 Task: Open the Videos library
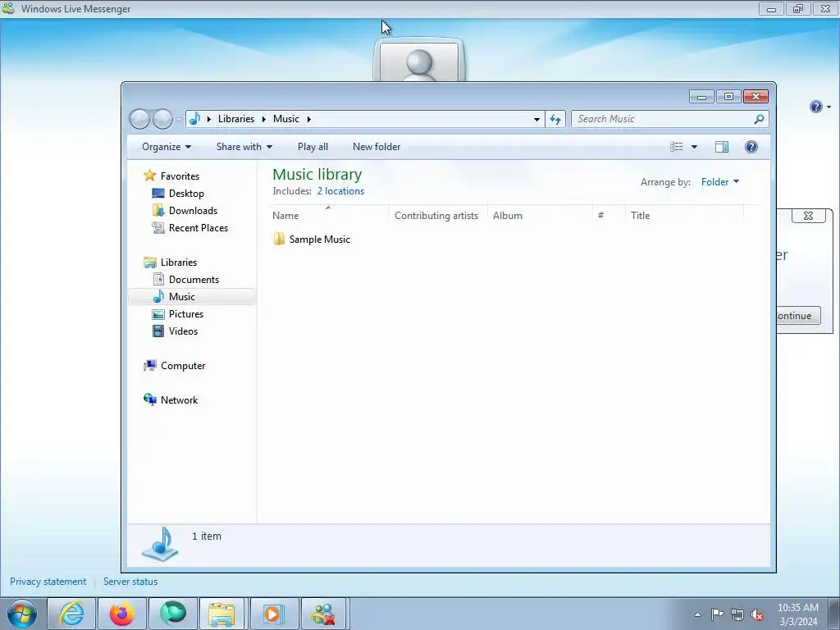183,331
